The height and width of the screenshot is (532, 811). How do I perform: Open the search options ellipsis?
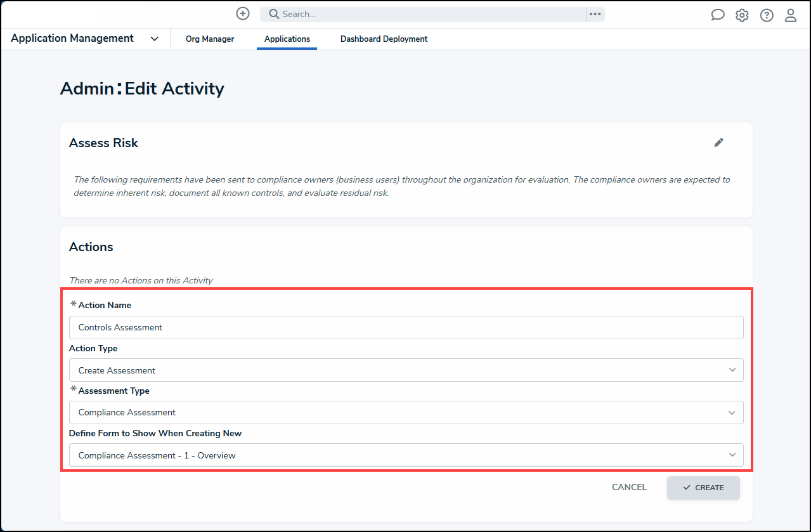[595, 14]
